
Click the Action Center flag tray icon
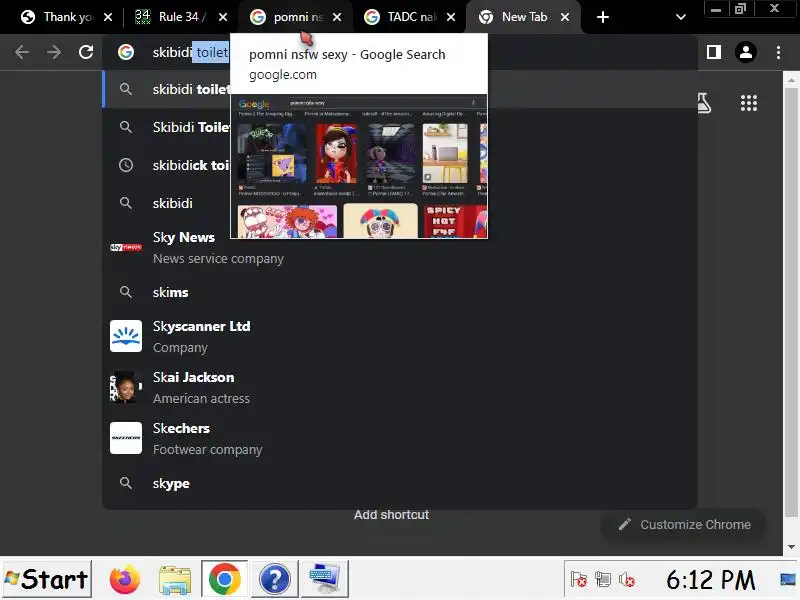579,580
